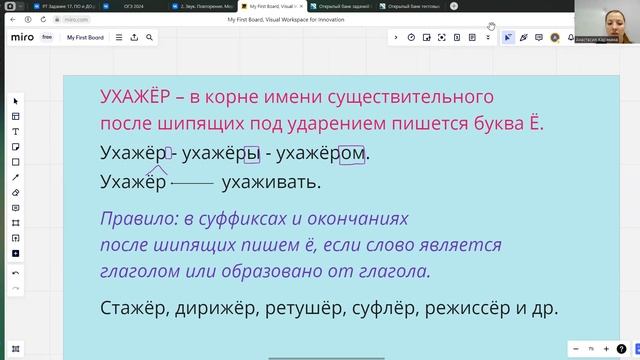
Task: Click the miro.com address bar
Action: click(76, 20)
